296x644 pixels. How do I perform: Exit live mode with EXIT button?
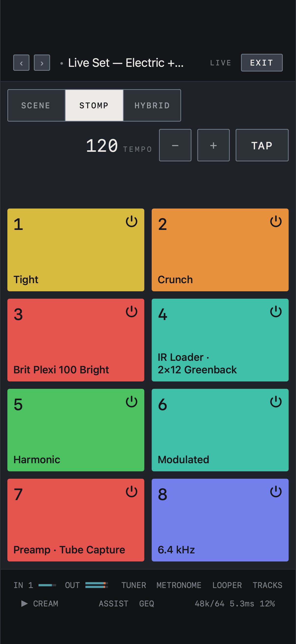[x=262, y=63]
